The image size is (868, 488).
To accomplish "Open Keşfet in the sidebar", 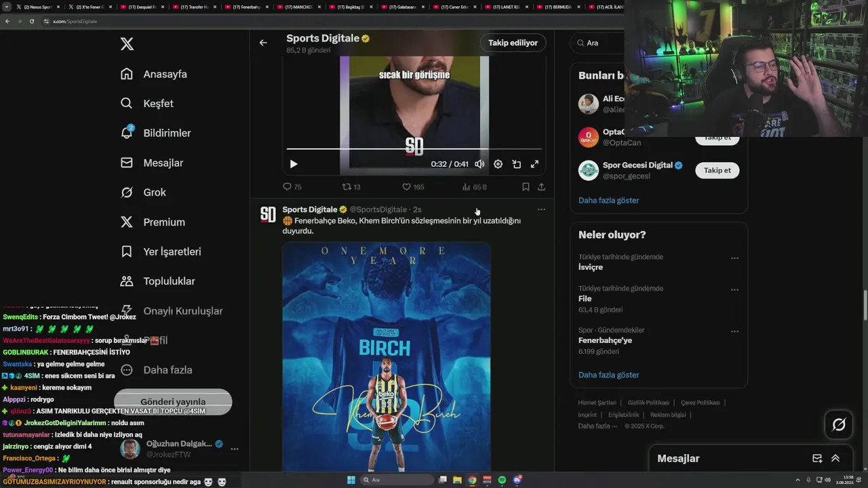I will [147, 104].
